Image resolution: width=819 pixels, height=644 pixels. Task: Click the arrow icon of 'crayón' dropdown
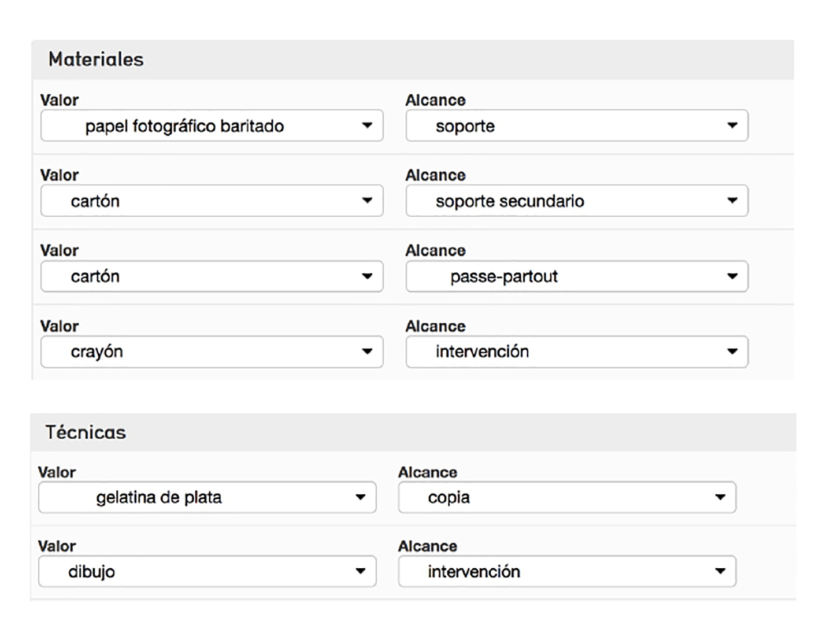[x=367, y=351]
